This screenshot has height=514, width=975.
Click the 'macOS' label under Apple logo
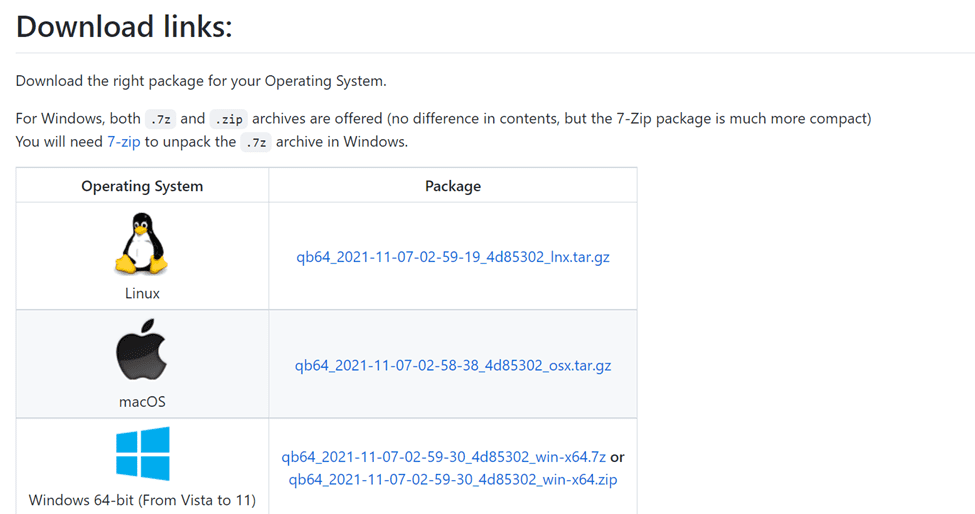(x=142, y=402)
